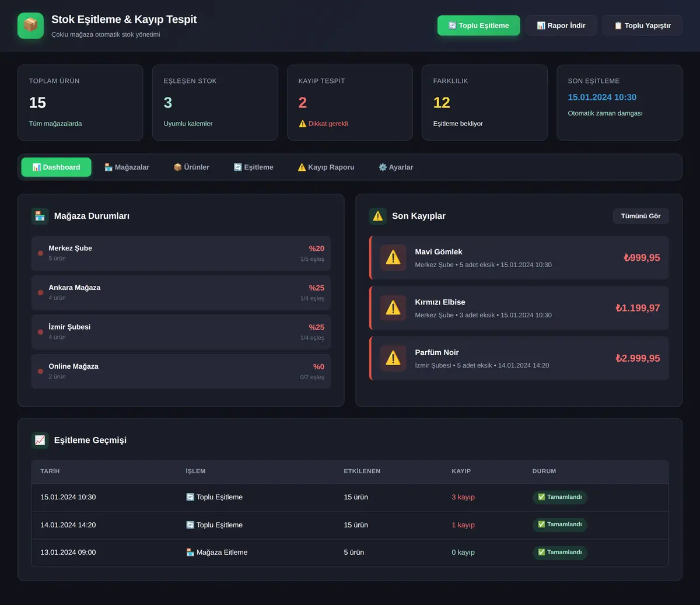The width and height of the screenshot is (700, 605).
Task: Click the red status dot for Online Mağaza
Action: tap(40, 372)
